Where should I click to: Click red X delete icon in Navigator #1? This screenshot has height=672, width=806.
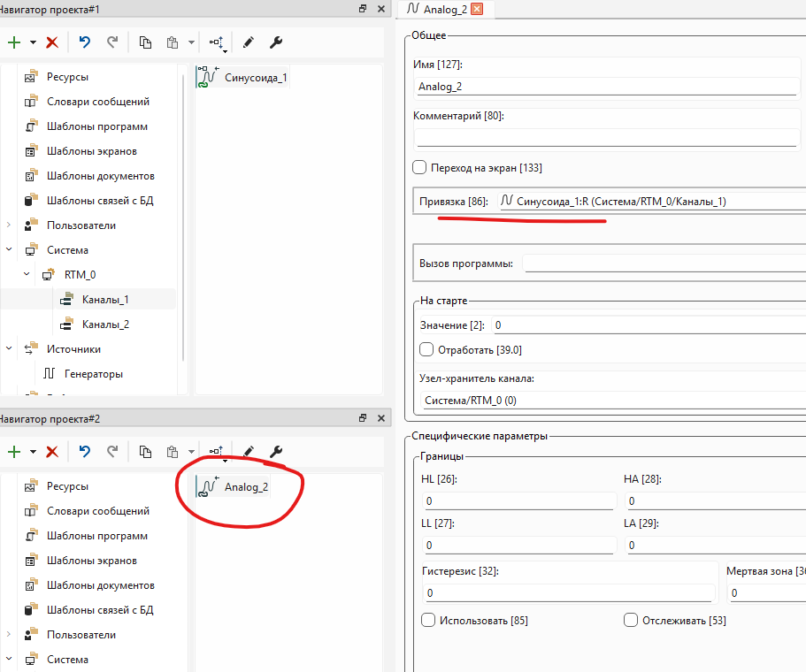tap(52, 42)
